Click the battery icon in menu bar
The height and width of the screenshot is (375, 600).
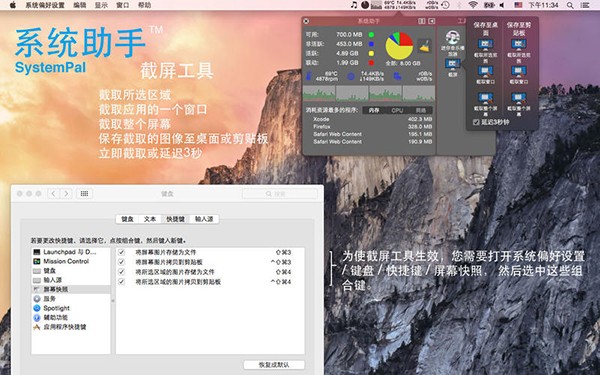tap(489, 5)
